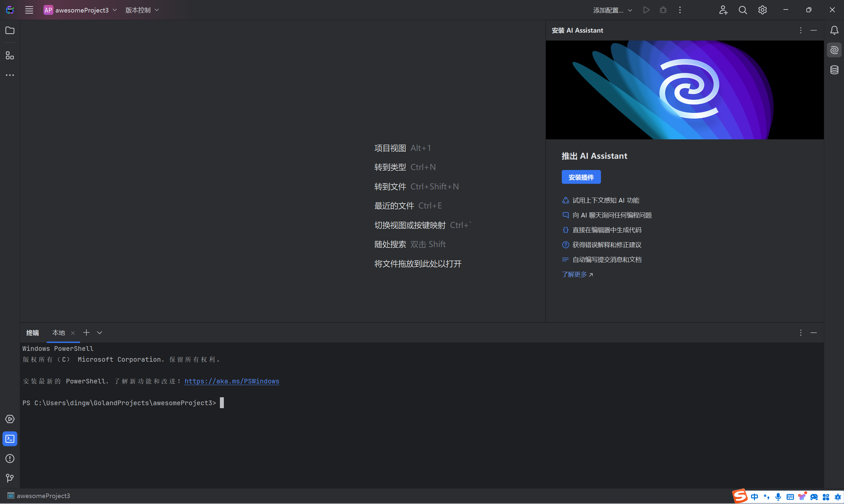Click the AI Assistant spiral sidebar icon

point(834,50)
